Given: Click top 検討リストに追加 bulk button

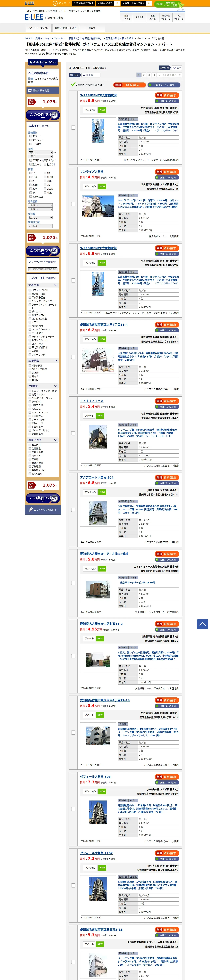Looking at the screenshot, I should 164,85.
